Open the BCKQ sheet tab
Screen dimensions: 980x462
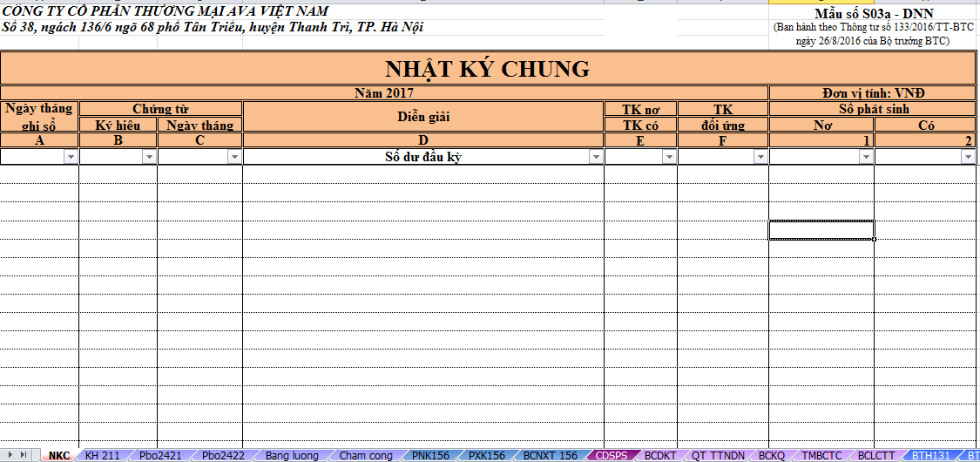click(x=771, y=455)
